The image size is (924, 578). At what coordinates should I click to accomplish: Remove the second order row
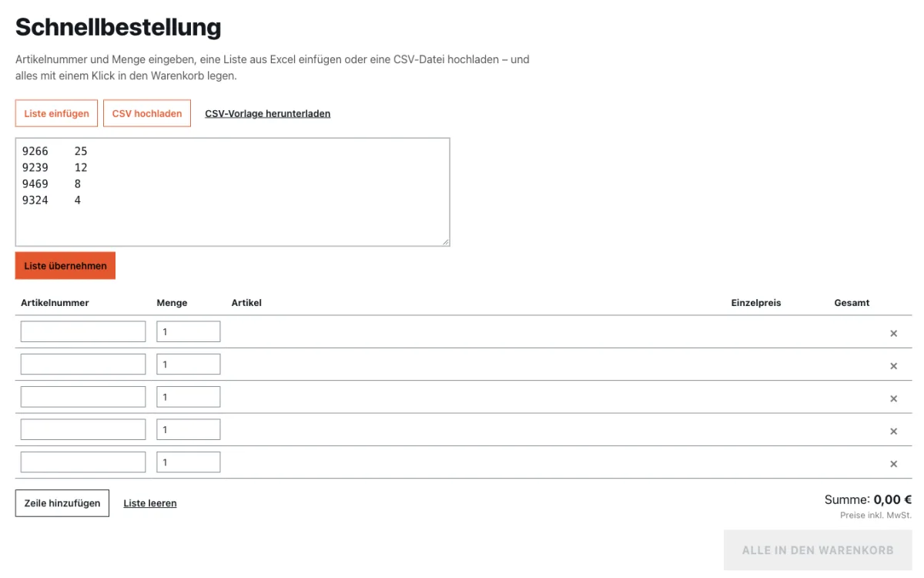[x=893, y=366]
